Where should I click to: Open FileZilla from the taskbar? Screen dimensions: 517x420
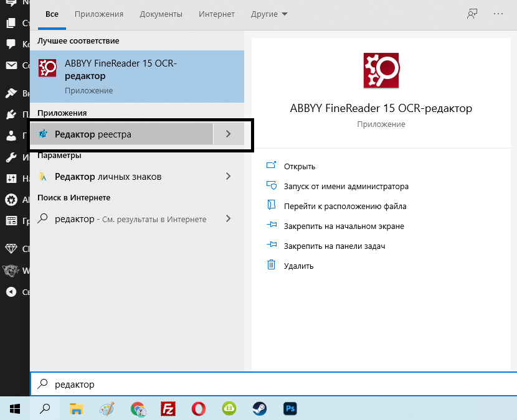(168, 409)
